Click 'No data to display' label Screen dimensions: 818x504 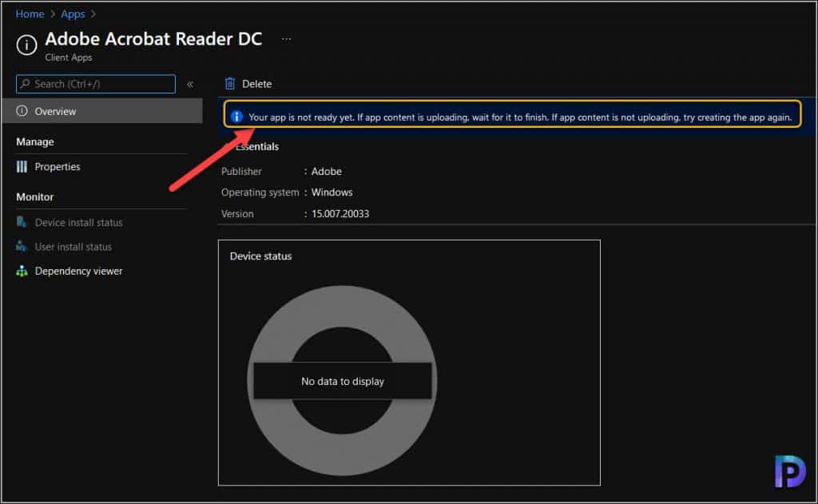click(343, 382)
